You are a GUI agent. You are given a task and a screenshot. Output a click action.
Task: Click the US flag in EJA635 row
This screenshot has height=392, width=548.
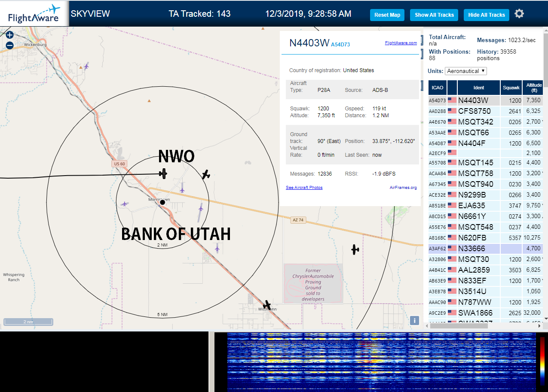[452, 206]
